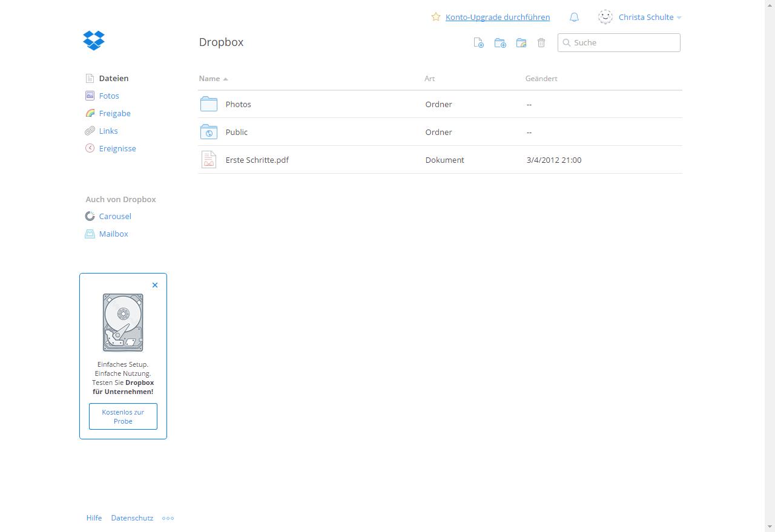Show deleted files with the trash icon

pyautogui.click(x=541, y=42)
